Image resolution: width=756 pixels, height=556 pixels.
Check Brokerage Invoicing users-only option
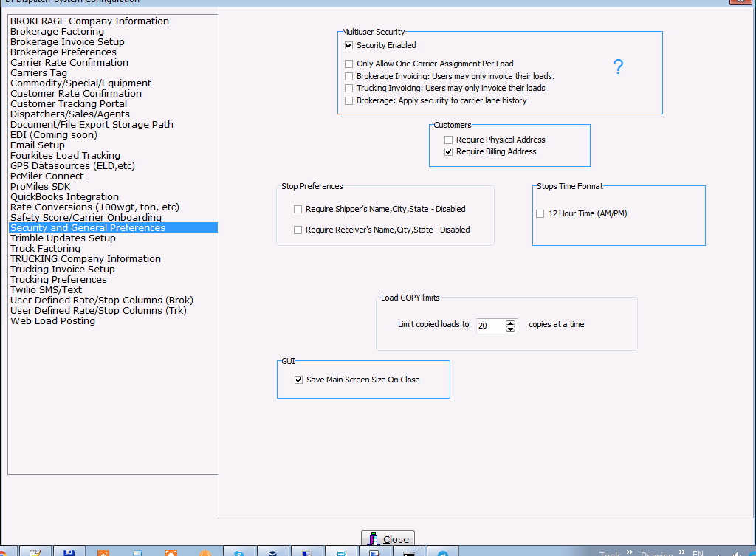[349, 77]
